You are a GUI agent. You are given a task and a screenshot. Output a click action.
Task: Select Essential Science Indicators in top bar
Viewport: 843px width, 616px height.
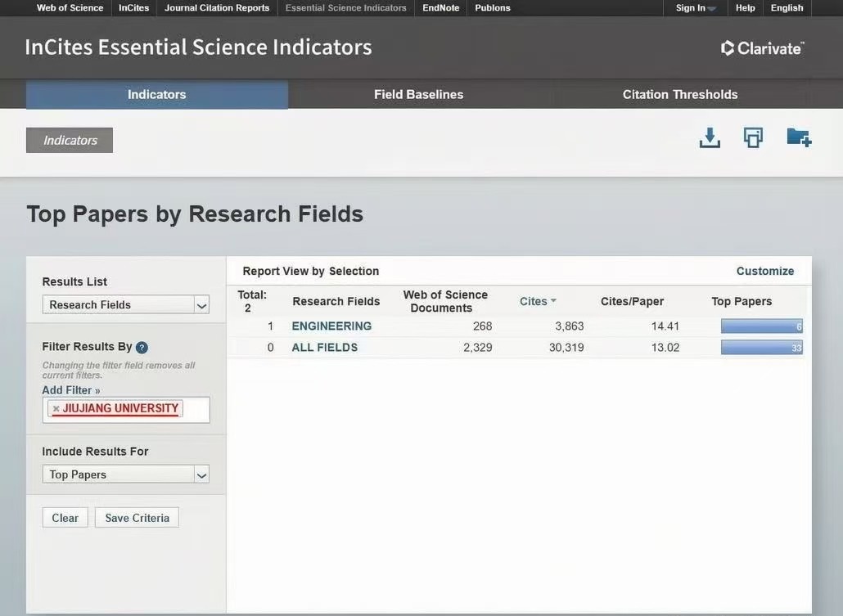tap(345, 8)
